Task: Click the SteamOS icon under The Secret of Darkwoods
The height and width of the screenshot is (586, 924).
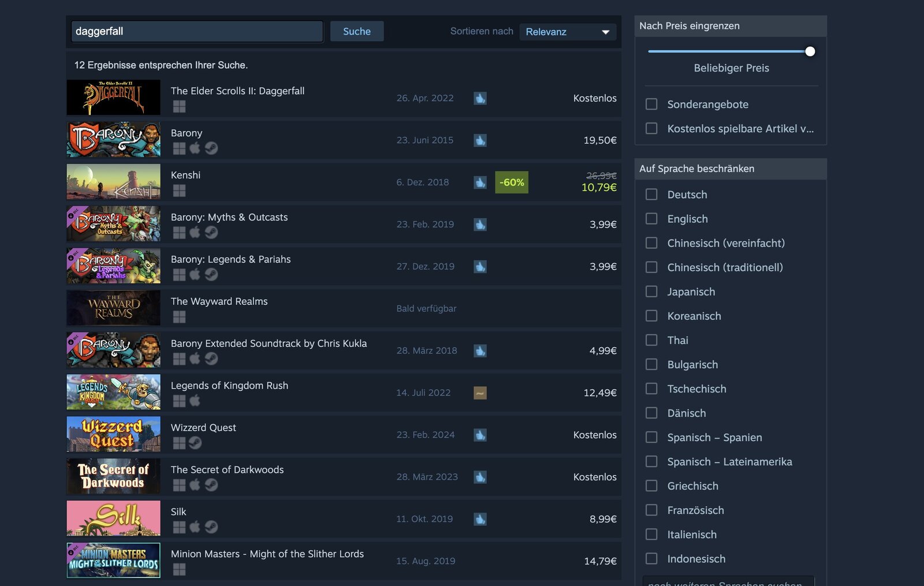Action: tap(211, 485)
